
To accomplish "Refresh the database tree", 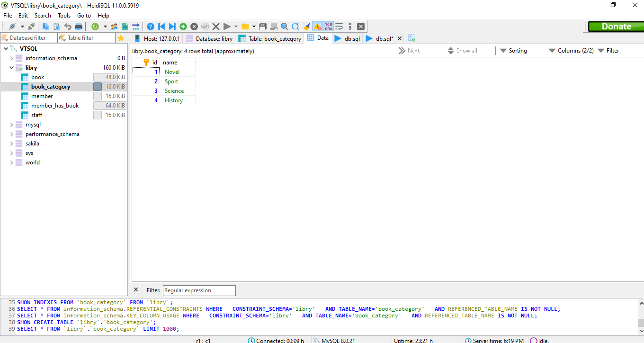I will click(x=95, y=26).
